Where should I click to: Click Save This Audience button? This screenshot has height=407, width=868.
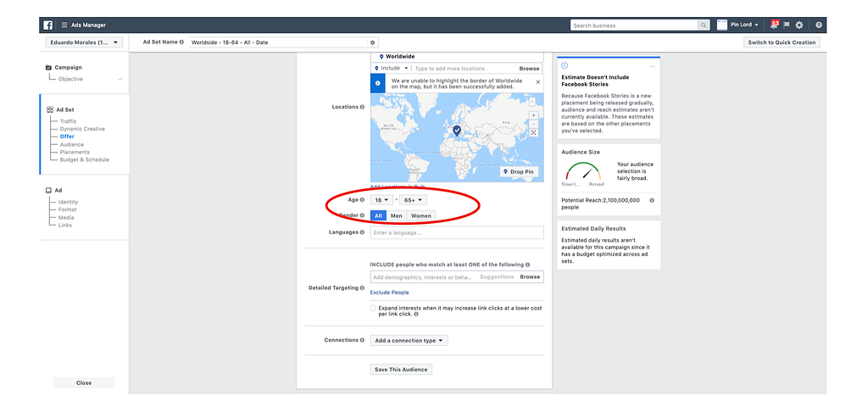(x=402, y=369)
